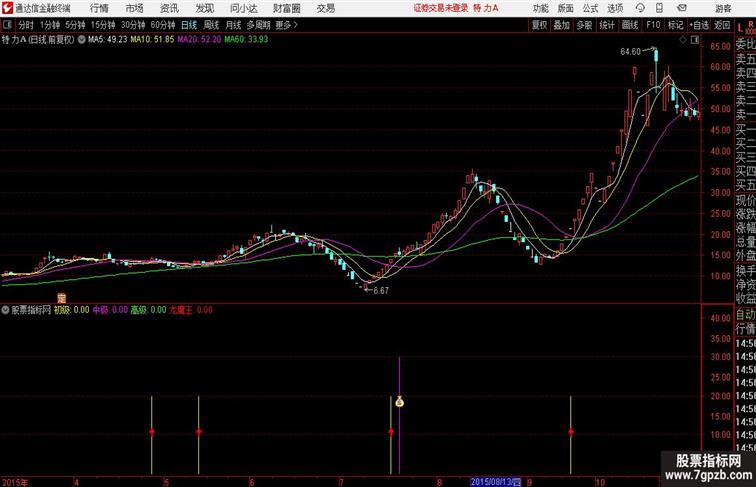The image size is (756, 487).
Task: Switch to 60分钟 period tab
Action: coord(163,25)
